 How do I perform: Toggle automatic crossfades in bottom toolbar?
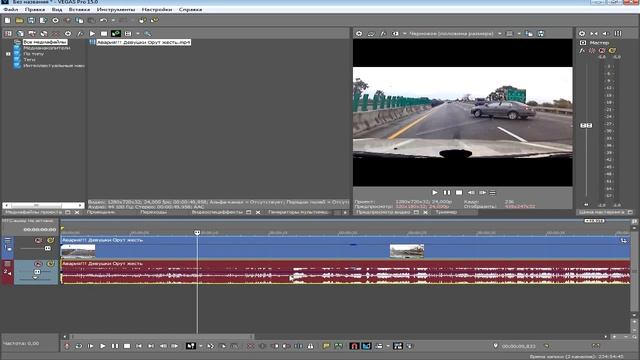366,346
